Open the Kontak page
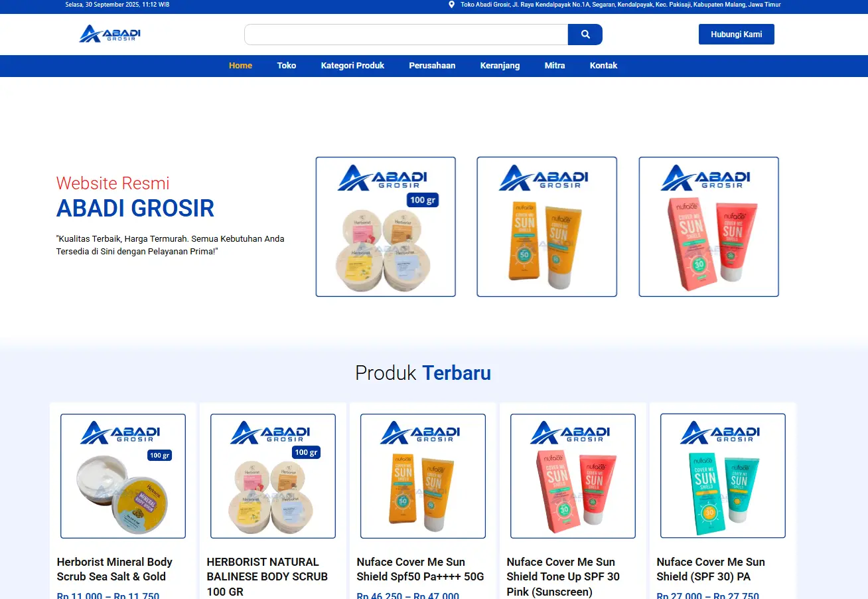Image resolution: width=868 pixels, height=599 pixels. pyautogui.click(x=603, y=66)
